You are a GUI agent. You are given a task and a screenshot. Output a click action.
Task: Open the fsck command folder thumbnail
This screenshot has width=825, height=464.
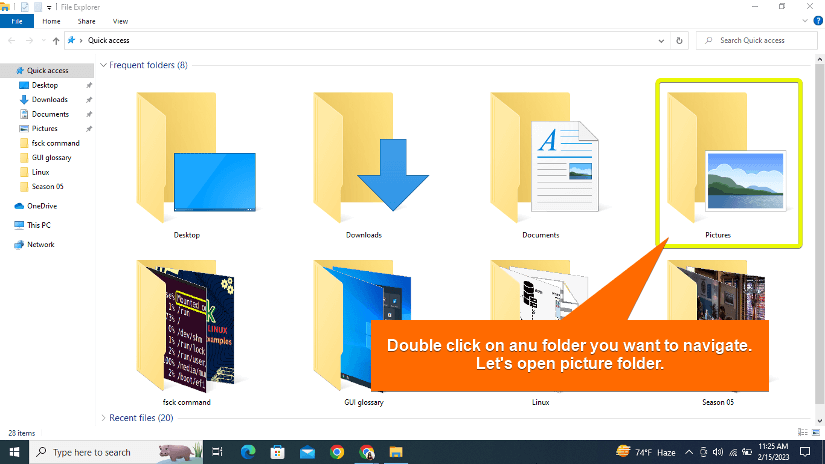click(185, 326)
